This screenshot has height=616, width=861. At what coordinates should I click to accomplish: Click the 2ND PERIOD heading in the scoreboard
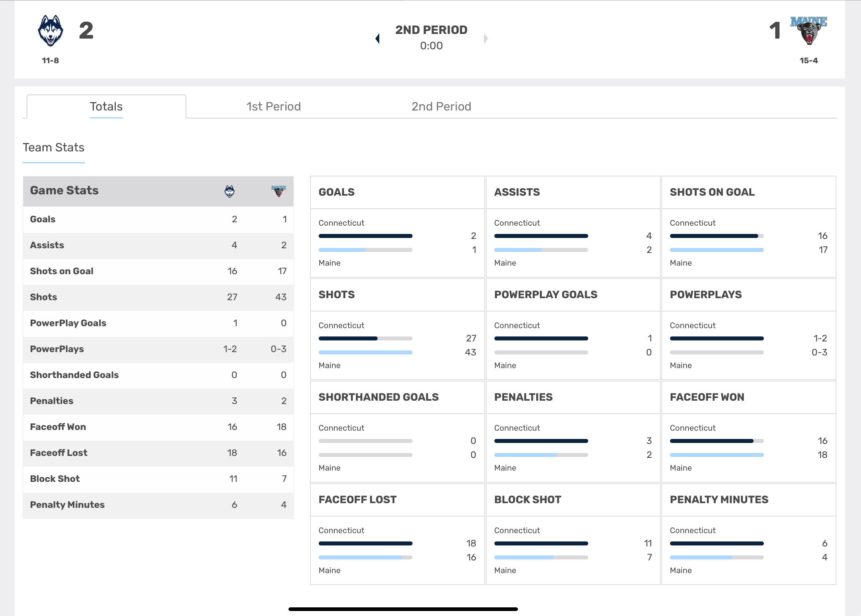tap(431, 30)
